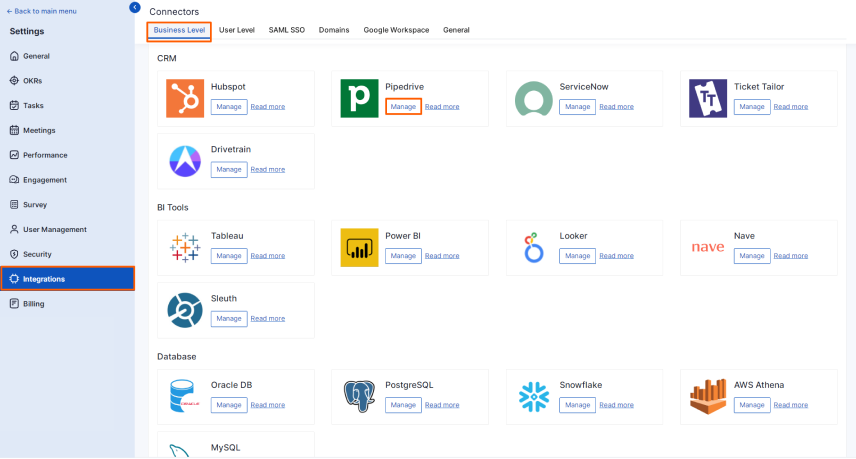
Task: Click the Performance chart icon in sidebar
Action: coord(14,155)
